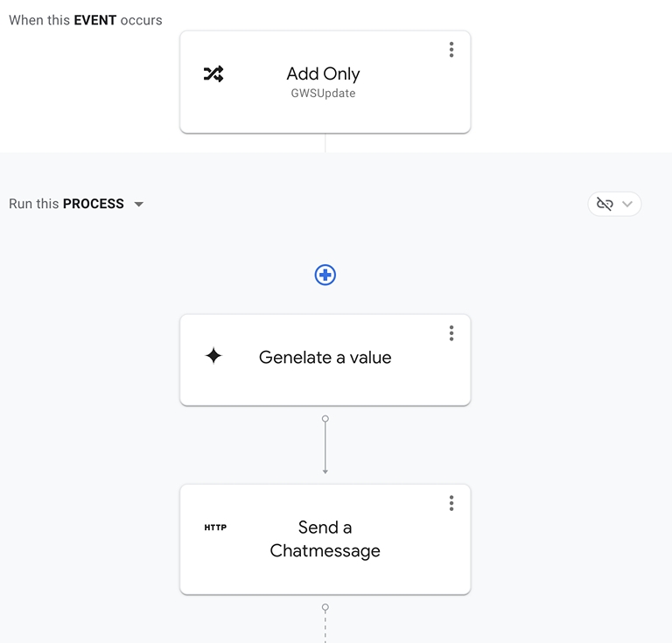Image resolution: width=672 pixels, height=643 pixels.
Task: Select the Send a Chatmessage step
Action: [325, 573]
